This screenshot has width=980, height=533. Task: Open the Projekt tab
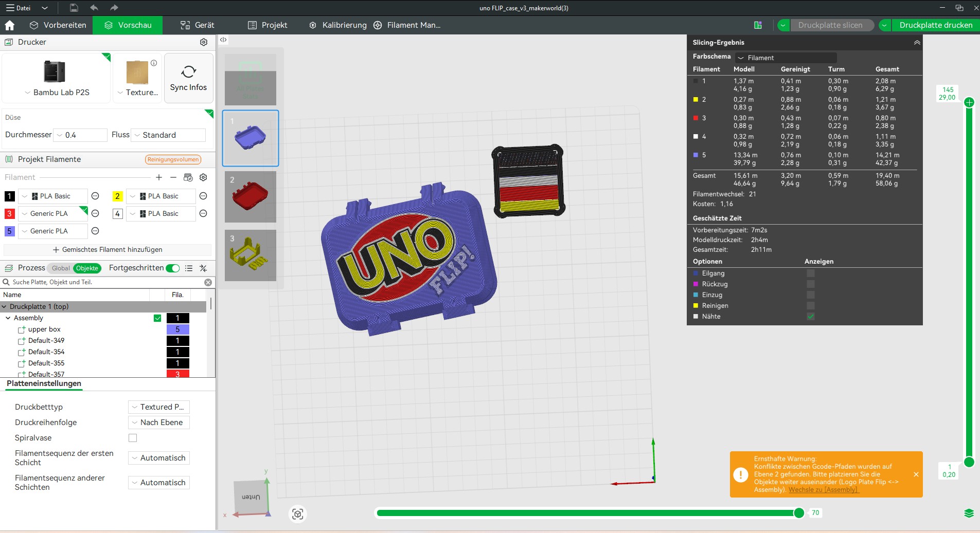click(268, 25)
